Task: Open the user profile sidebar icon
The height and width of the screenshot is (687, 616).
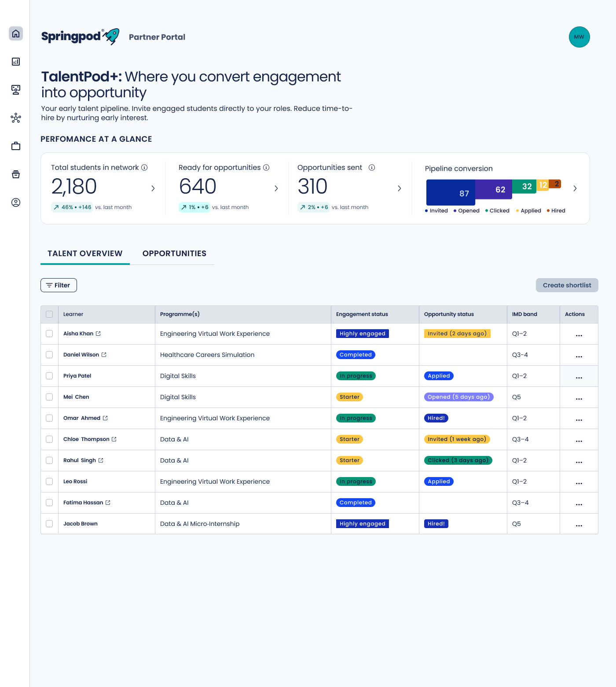Action: [x=16, y=202]
